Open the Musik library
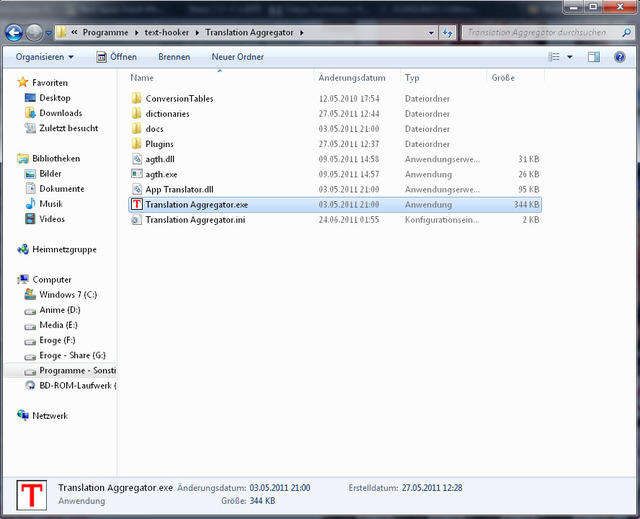This screenshot has height=519, width=640. (x=51, y=204)
